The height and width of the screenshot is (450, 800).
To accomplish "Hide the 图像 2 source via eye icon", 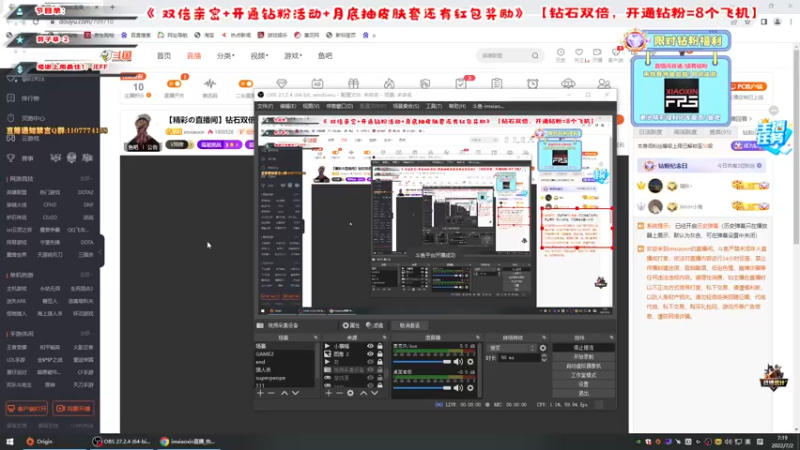I will point(370,354).
